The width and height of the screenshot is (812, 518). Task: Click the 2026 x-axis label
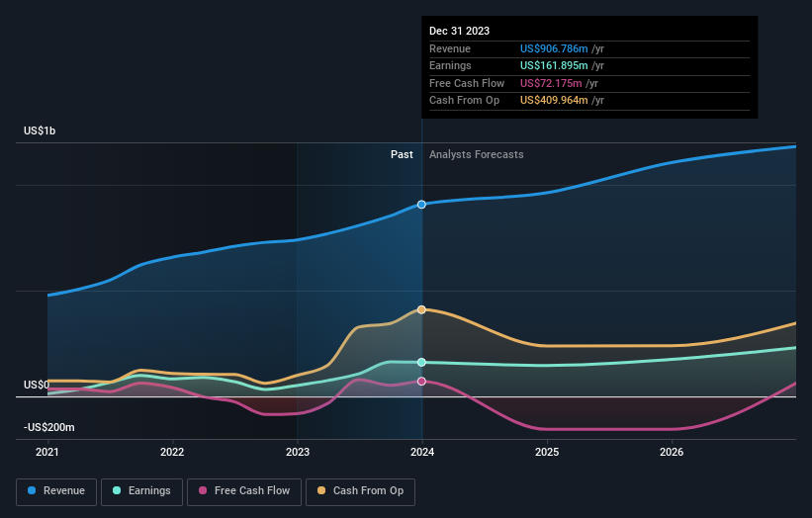[672, 452]
